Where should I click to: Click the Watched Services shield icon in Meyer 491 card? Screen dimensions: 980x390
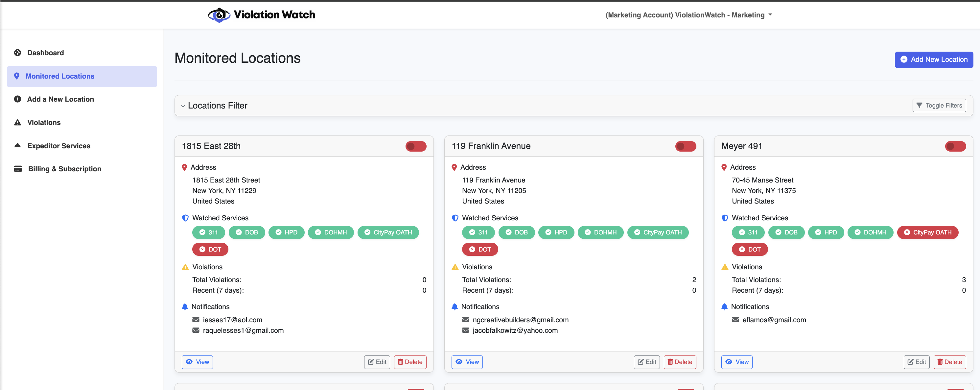pyautogui.click(x=725, y=218)
